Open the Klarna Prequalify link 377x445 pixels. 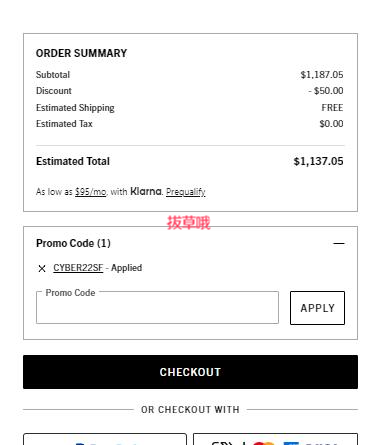pyautogui.click(x=186, y=192)
